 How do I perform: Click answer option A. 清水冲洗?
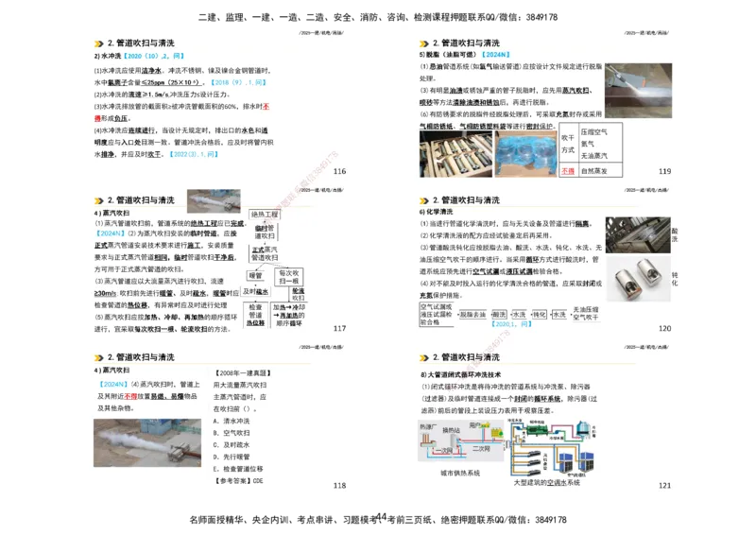(x=232, y=421)
